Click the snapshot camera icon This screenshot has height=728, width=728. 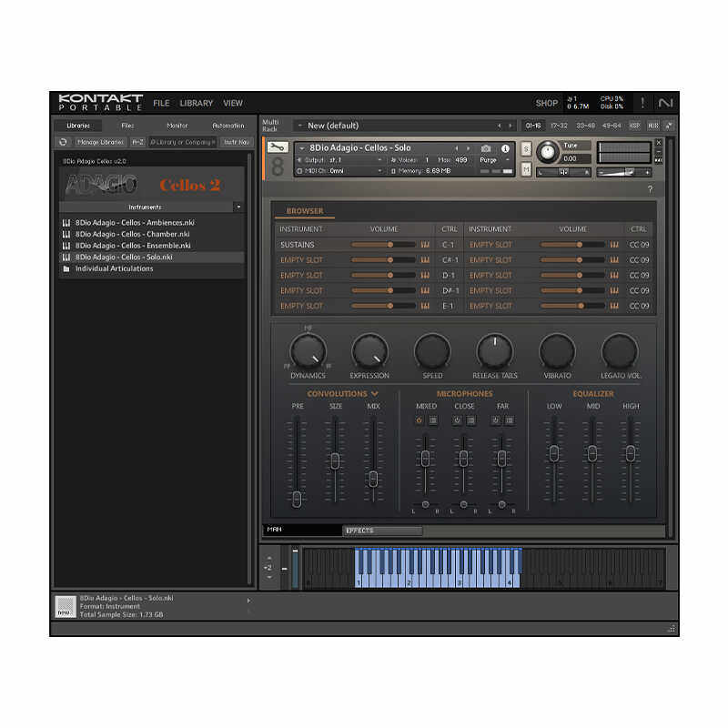486,148
